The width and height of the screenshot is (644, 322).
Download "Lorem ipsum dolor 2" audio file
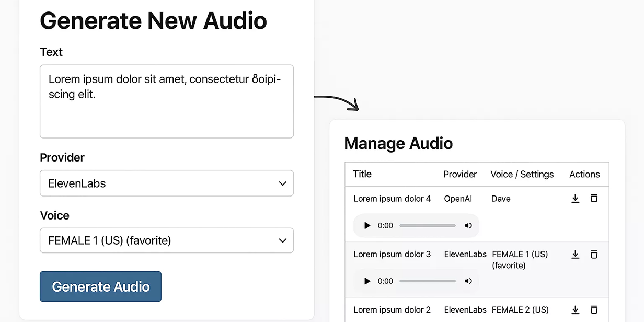(x=576, y=309)
